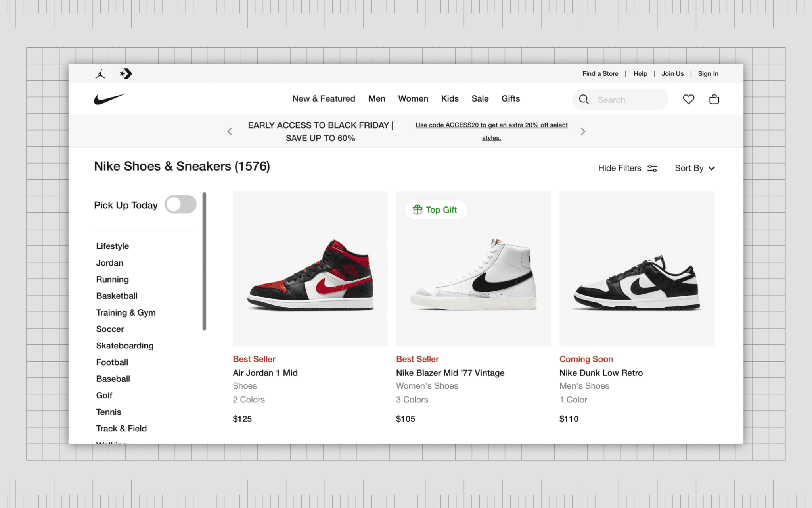The height and width of the screenshot is (508, 812).
Task: Open the shopping bag icon
Action: click(714, 99)
